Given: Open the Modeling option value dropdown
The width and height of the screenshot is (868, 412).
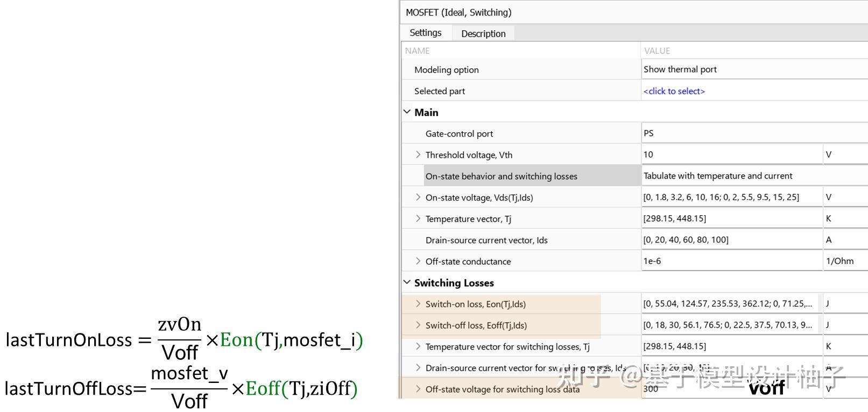Looking at the screenshot, I should click(753, 69).
